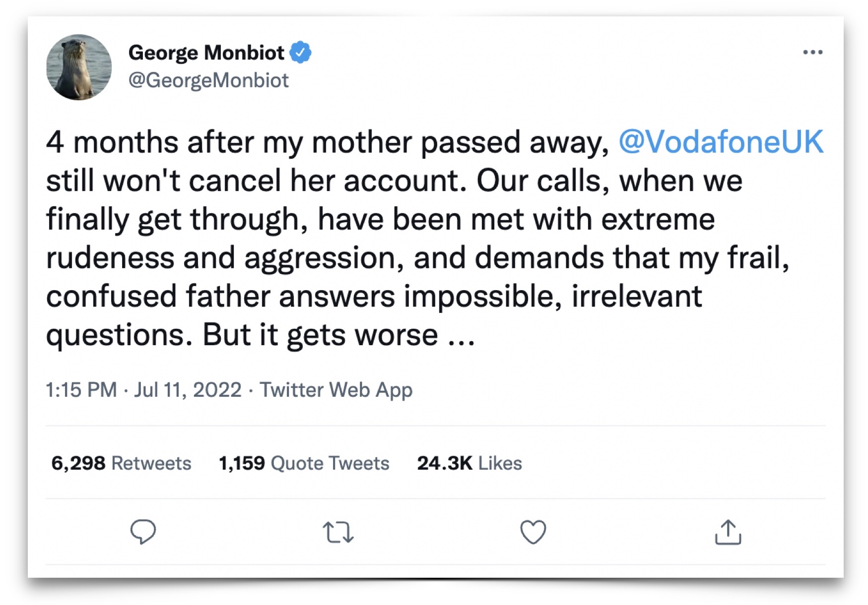The image size is (868, 605).
Task: Open the share tweet upload icon
Action: [x=728, y=532]
